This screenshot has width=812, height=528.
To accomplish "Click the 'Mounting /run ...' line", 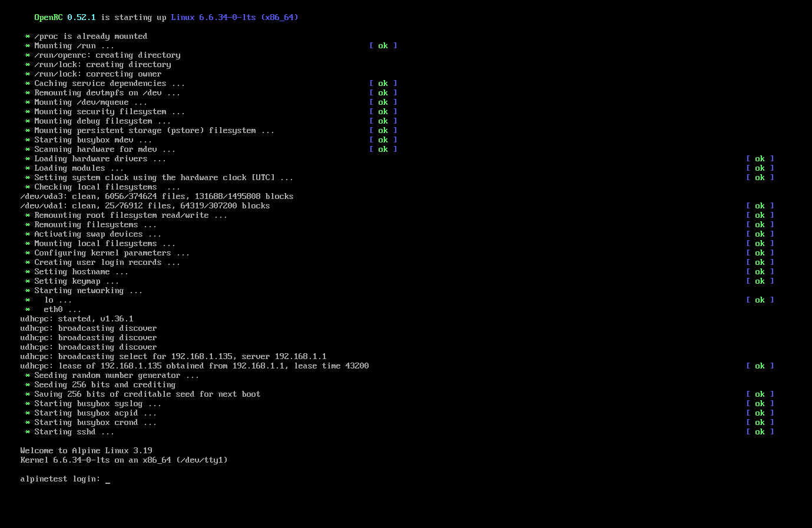I will click(x=69, y=46).
